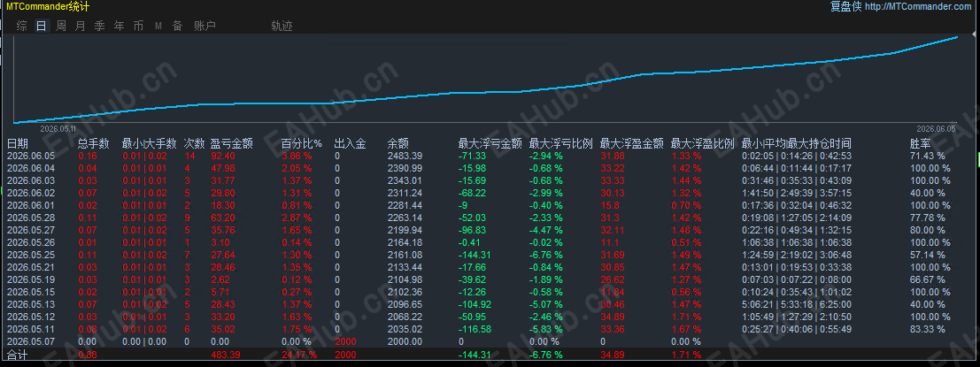Click the 483.39 total profit value
Viewport: 980px width, 367px height.
tap(226, 355)
